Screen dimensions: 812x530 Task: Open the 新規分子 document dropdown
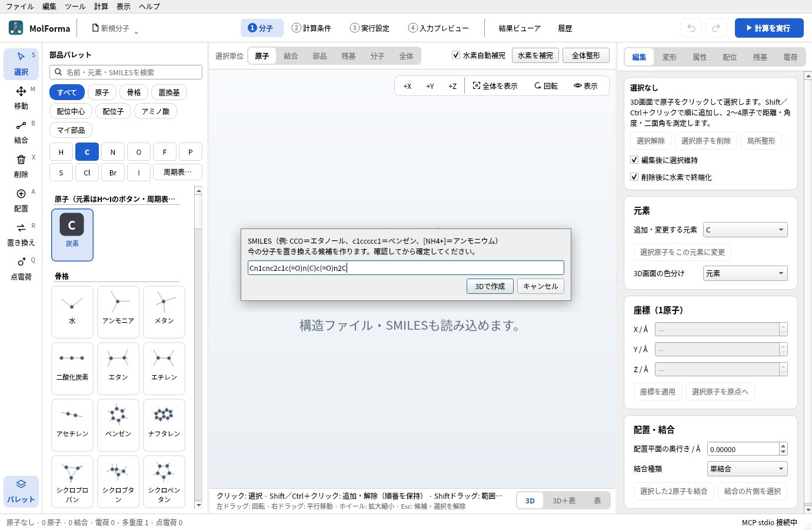click(x=115, y=28)
